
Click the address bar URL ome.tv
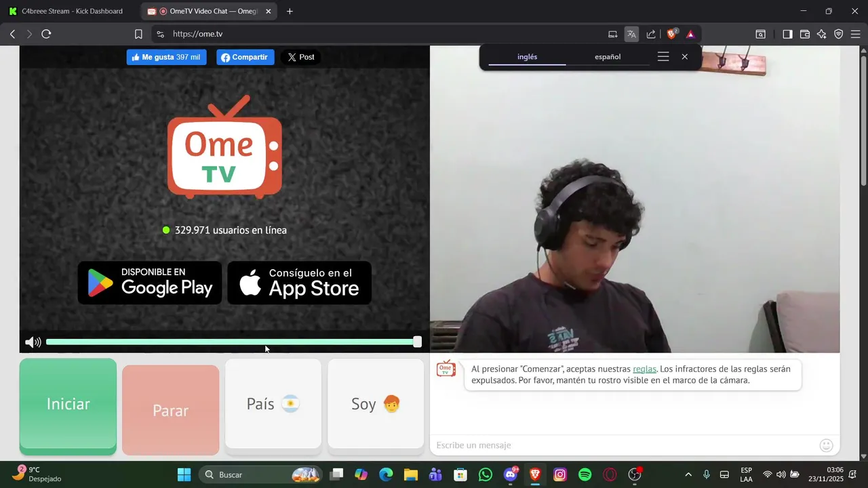coord(197,34)
